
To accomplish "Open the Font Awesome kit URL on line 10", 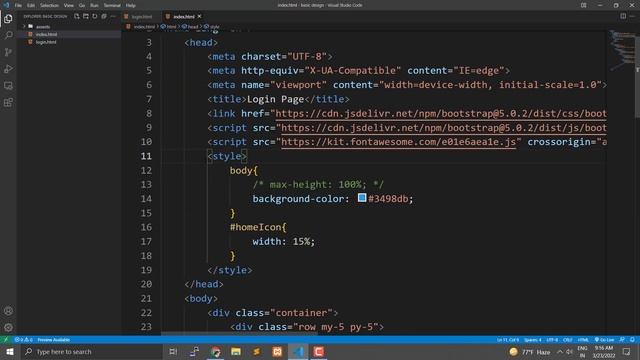I will click(x=398, y=142).
